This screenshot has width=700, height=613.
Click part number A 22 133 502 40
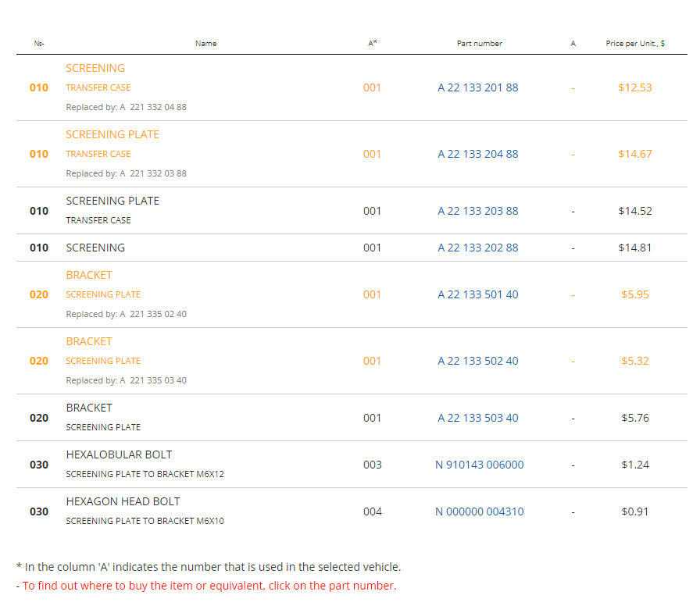pos(477,361)
